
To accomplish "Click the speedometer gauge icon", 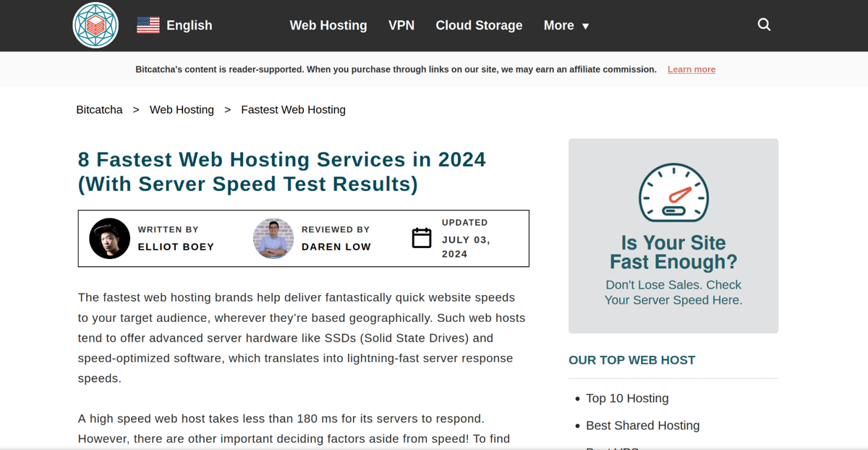I will (x=673, y=192).
